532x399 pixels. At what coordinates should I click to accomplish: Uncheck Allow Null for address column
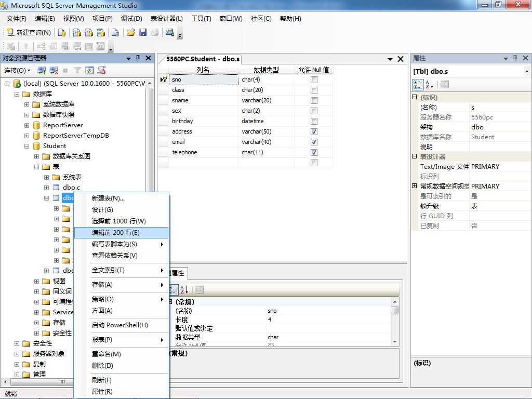click(314, 131)
